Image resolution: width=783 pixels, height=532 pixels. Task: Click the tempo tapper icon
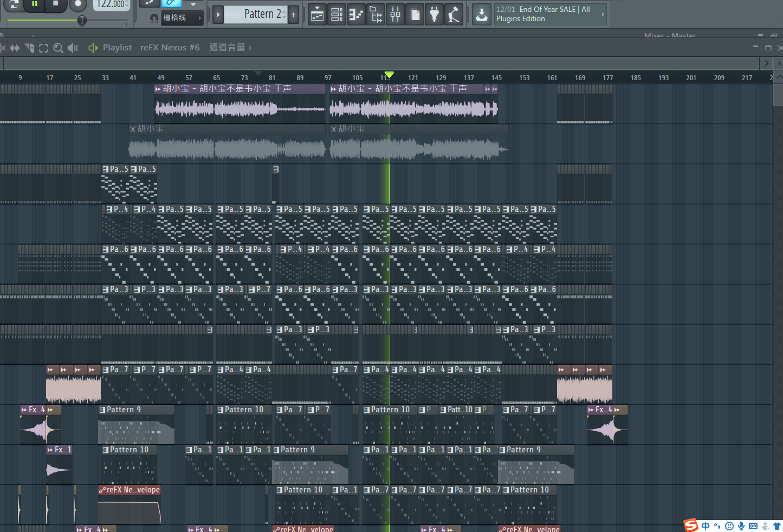(x=454, y=15)
